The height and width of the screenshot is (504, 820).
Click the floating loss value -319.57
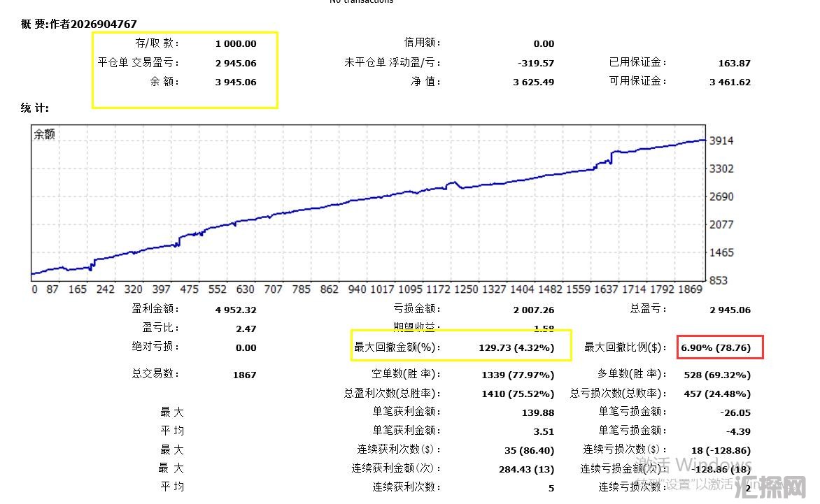tap(536, 63)
